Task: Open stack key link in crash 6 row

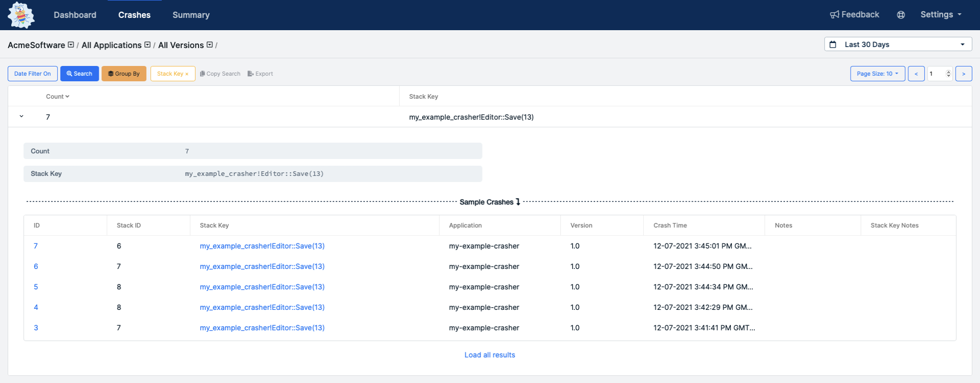Action: (262, 266)
